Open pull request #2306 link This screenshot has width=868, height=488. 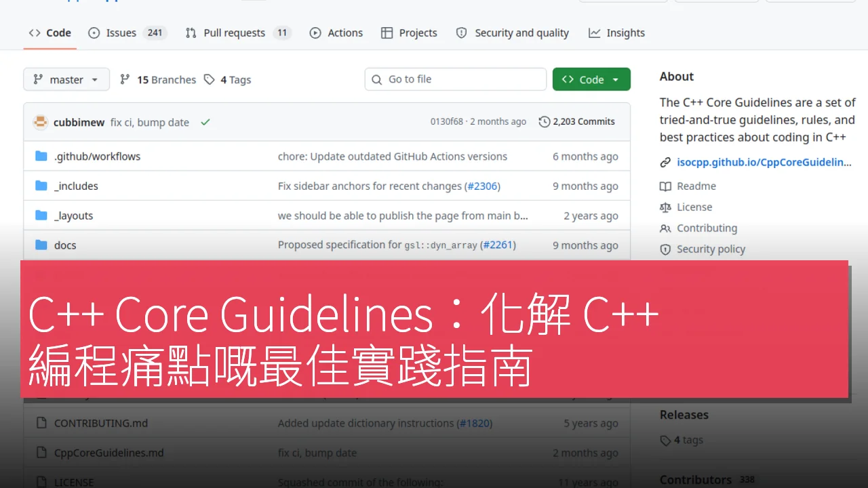(x=483, y=186)
